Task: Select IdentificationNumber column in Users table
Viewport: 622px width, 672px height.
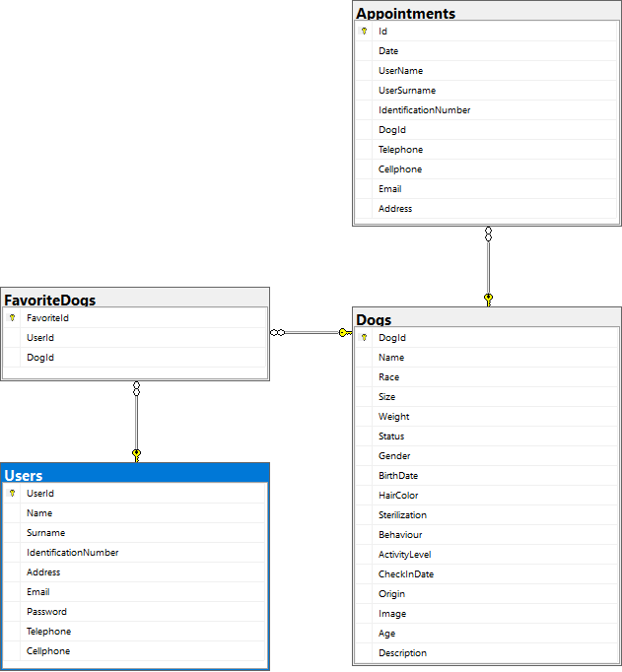Action: pos(135,552)
